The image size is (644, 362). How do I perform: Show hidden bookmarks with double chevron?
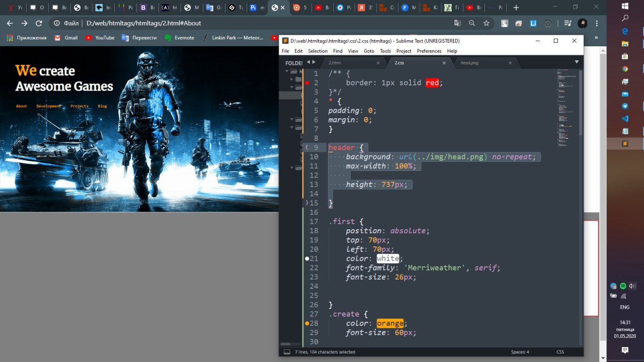597,38
